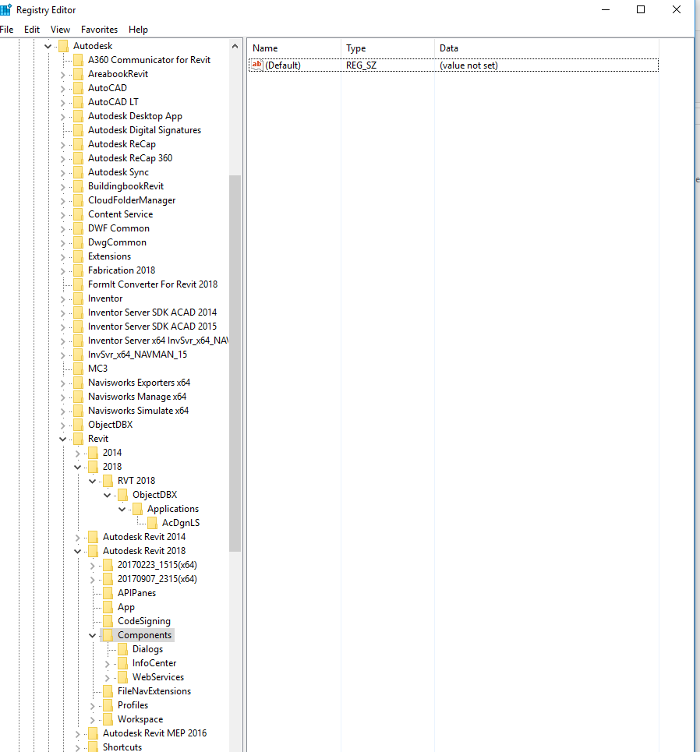Click the MC3 folder icon
This screenshot has width=700, height=752.
tap(78, 369)
